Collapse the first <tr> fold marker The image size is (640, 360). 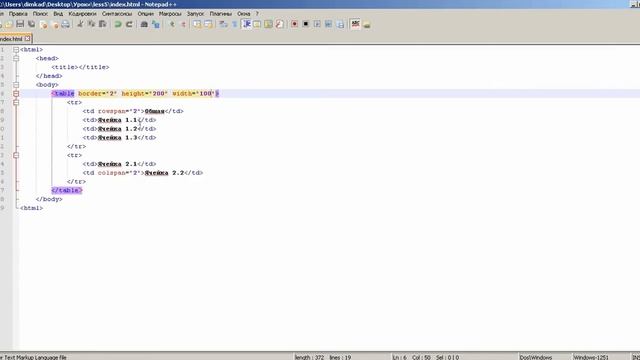(16, 102)
